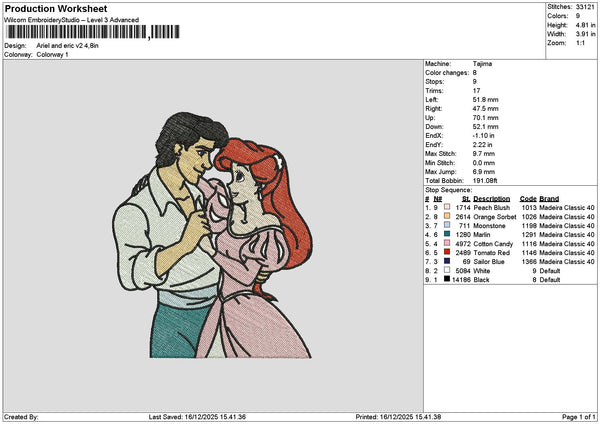Click the Peach Blush color swatch
The image size is (600, 424).
[x=447, y=207]
